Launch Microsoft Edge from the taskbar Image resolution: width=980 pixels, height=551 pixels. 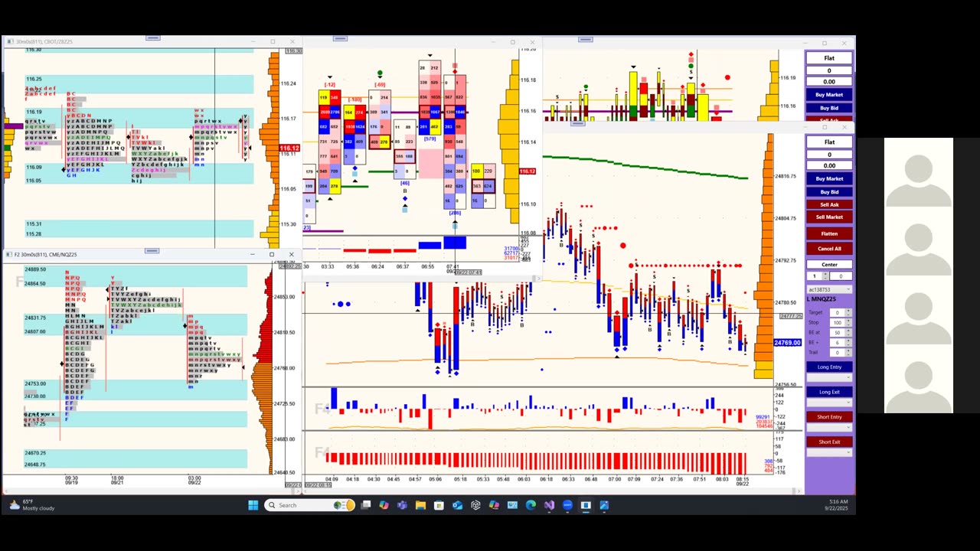tap(531, 505)
